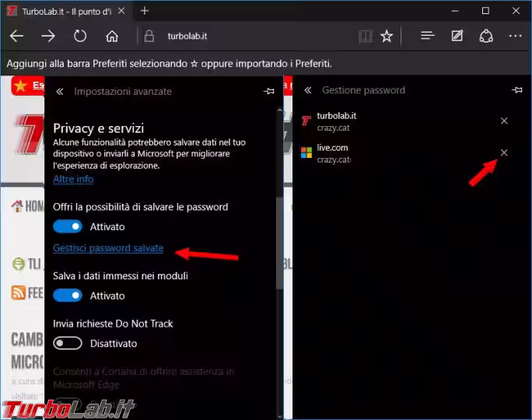Go forward with the forward arrow
Image resolution: width=532 pixels, height=420 pixels.
click(48, 36)
